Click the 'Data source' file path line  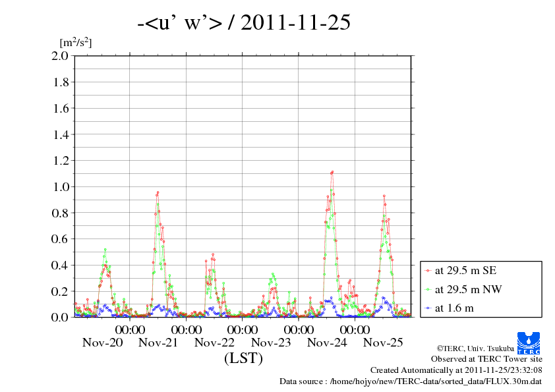(411, 381)
